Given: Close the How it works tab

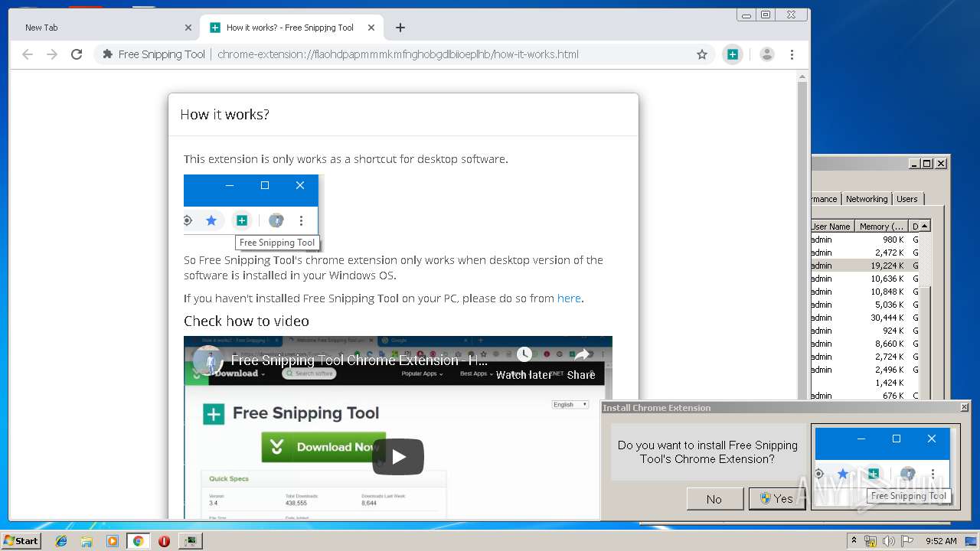Looking at the screenshot, I should tap(371, 28).
